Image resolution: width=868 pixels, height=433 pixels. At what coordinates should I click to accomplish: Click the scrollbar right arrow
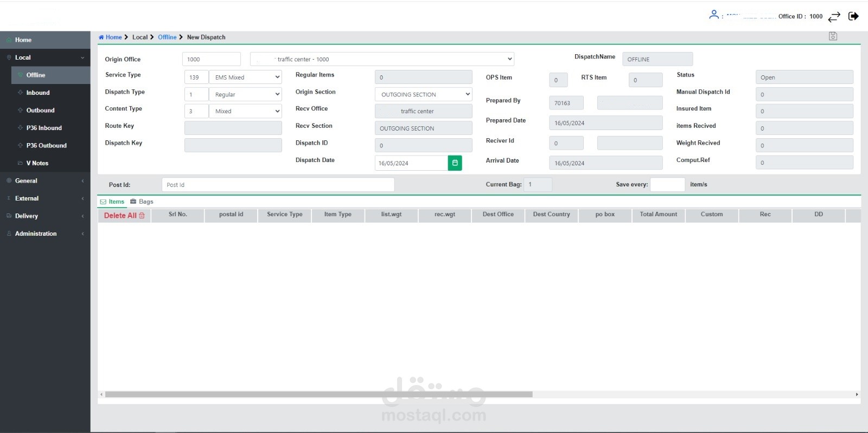tap(857, 395)
